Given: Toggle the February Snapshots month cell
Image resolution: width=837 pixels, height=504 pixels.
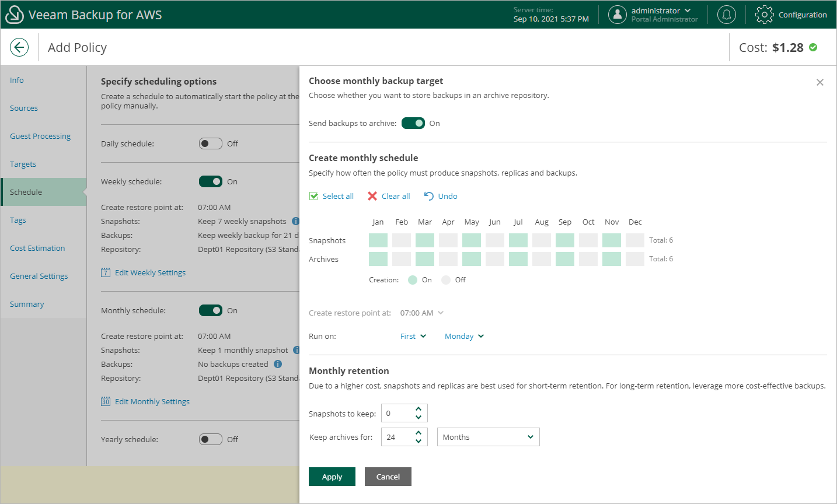Looking at the screenshot, I should click(402, 240).
